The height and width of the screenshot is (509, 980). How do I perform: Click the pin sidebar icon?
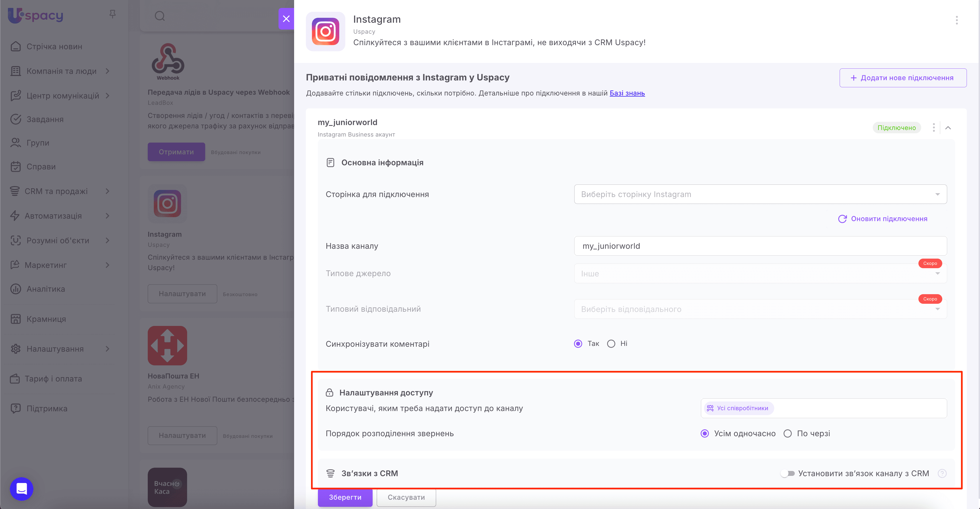pos(112,15)
